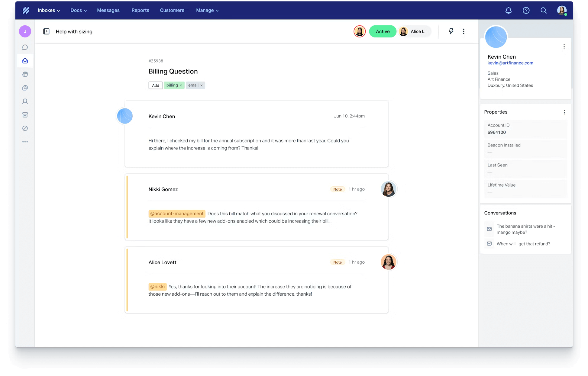Click Alice Lovett's avatar photo
The height and width of the screenshot is (376, 588).
coord(389,262)
